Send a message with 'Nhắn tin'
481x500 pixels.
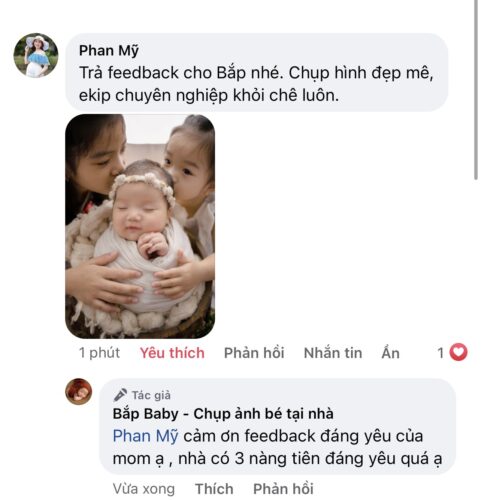333,353
